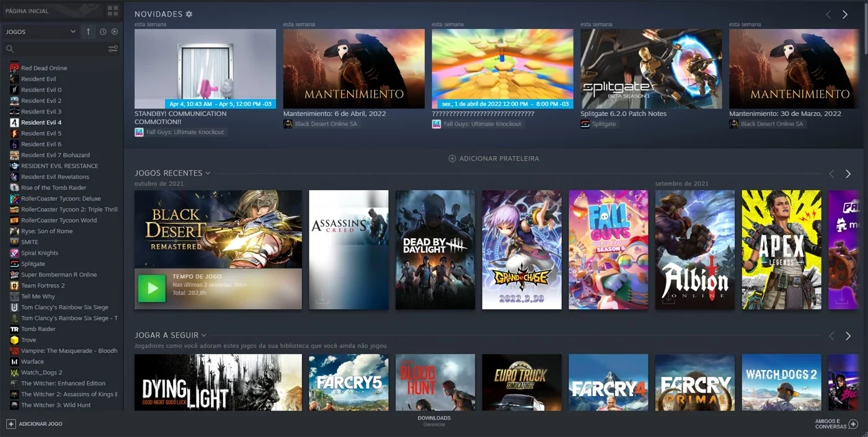Screen dimensions: 868x437
Task: Go to next Jogar a Seguir arrow
Action: pyautogui.click(x=848, y=336)
